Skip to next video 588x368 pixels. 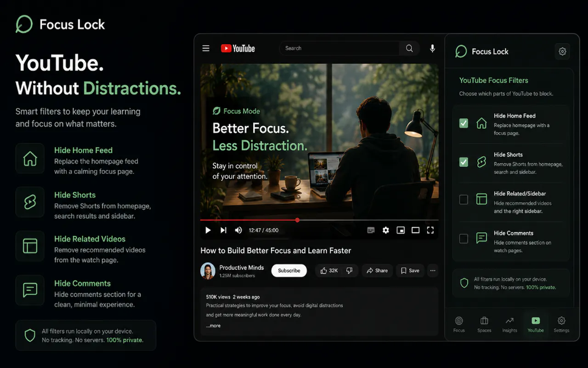[223, 230]
